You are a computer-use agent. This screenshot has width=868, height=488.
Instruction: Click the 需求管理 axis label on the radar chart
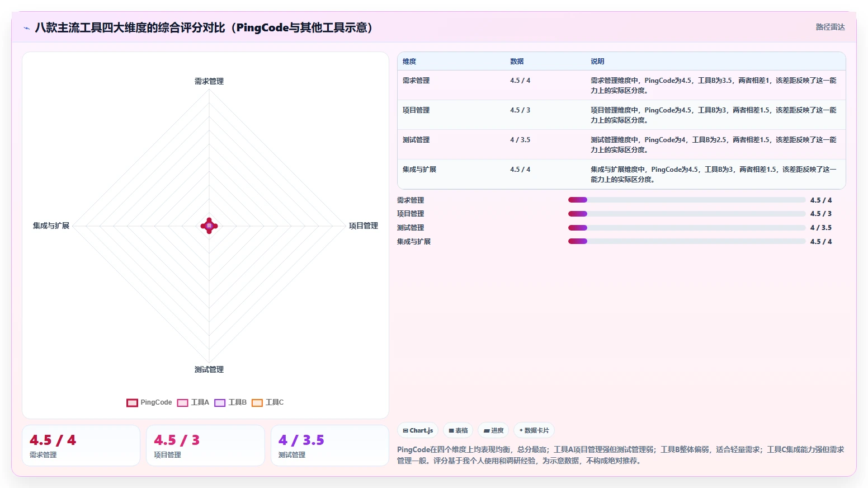click(x=209, y=81)
